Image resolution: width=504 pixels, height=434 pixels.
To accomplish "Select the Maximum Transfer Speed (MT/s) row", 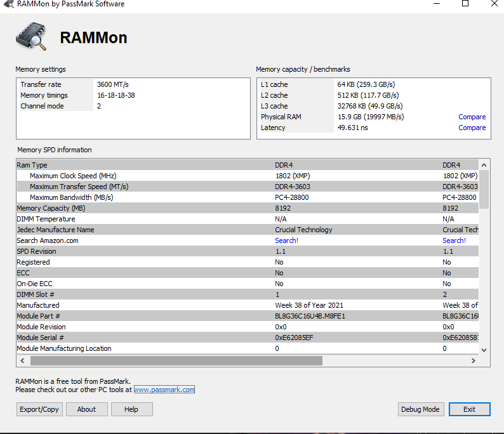I will coord(248,187).
